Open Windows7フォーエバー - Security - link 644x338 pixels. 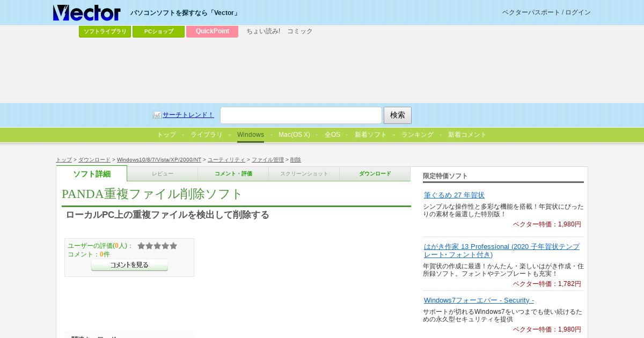(x=479, y=300)
